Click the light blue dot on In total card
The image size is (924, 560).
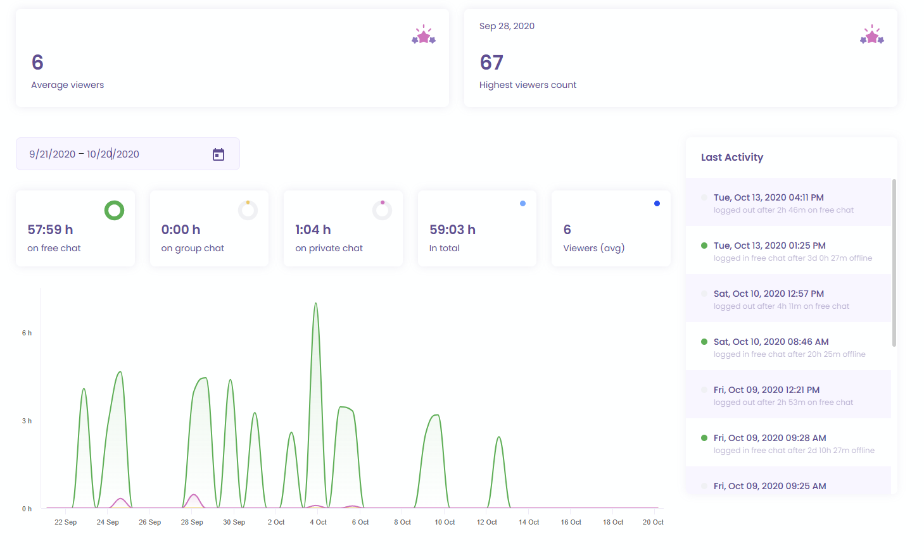[x=522, y=204]
